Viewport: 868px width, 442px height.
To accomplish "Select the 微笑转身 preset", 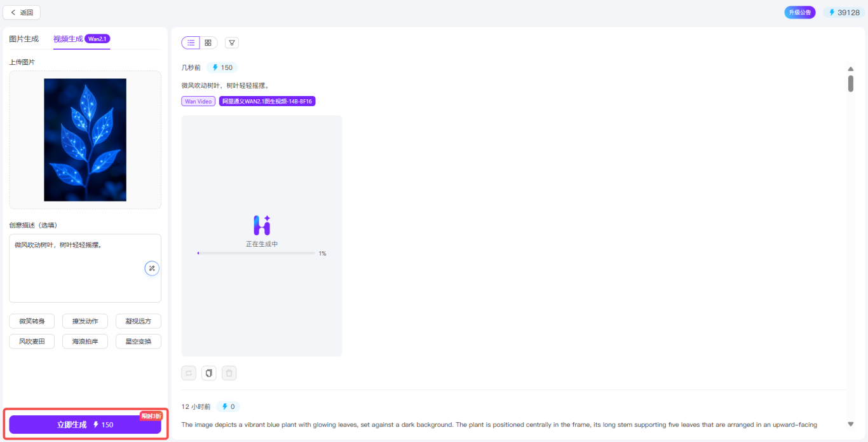I will [x=32, y=321].
